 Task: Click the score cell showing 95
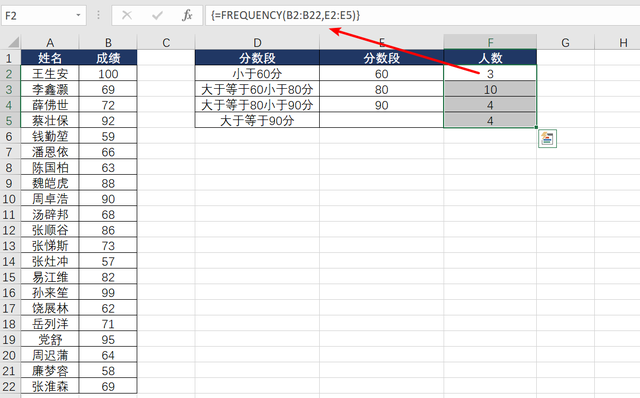point(108,339)
